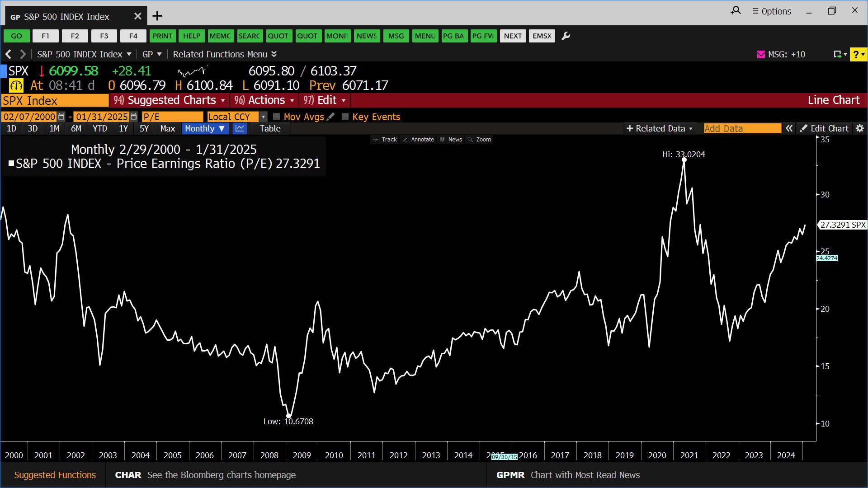Go back with the left arrow
The image size is (868, 488).
point(8,55)
